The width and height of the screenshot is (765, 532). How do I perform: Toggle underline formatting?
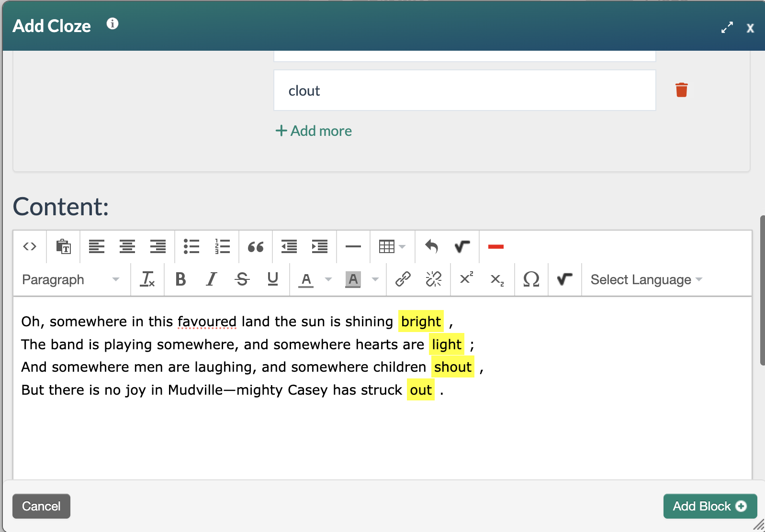coord(273,279)
